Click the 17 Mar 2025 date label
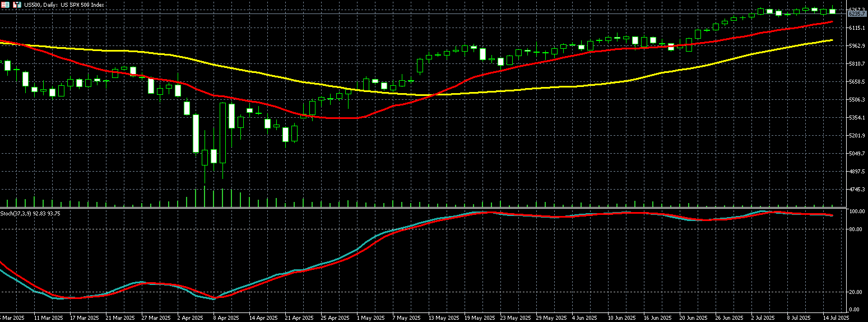This screenshot has width=868, height=322. pyautogui.click(x=84, y=318)
